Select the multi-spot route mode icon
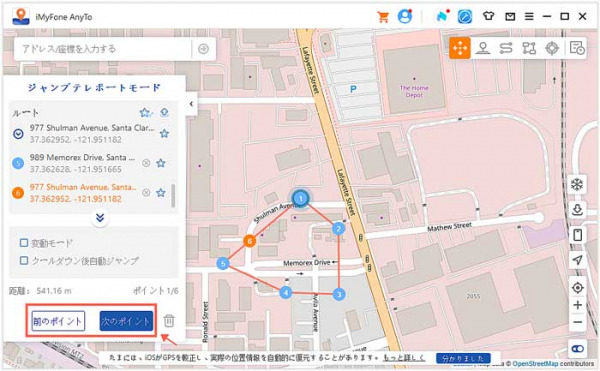 point(529,48)
